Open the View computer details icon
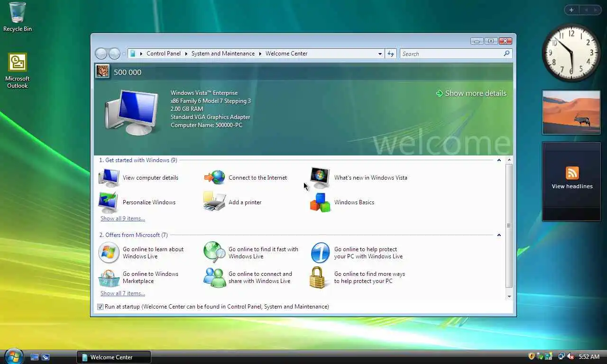607x364 pixels. pyautogui.click(x=109, y=178)
